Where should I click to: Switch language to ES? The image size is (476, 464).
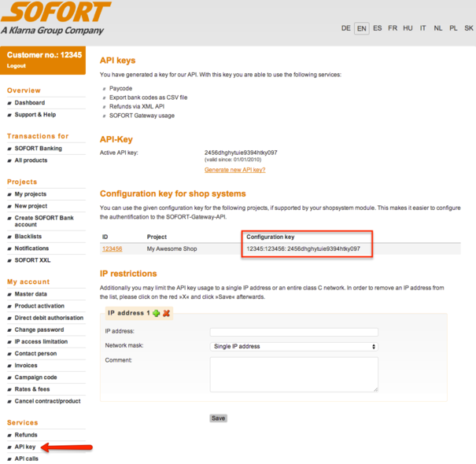tap(378, 28)
